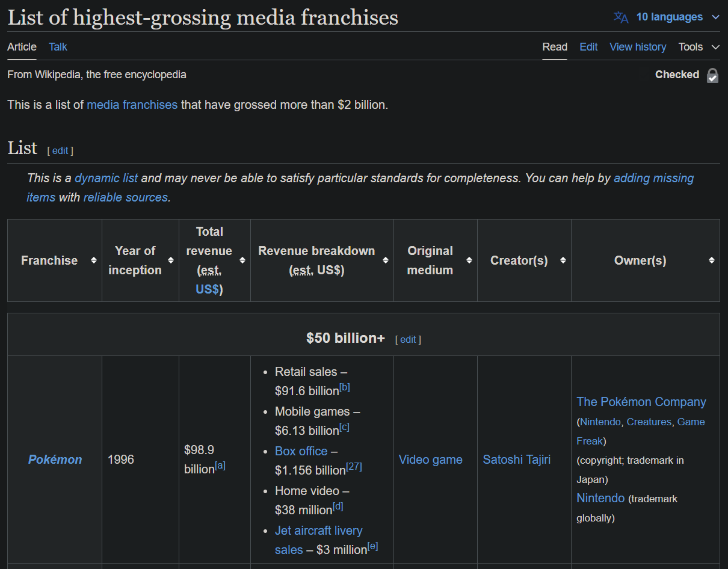
Task: Open footnote [b] for Retail sales
Action: (x=344, y=387)
